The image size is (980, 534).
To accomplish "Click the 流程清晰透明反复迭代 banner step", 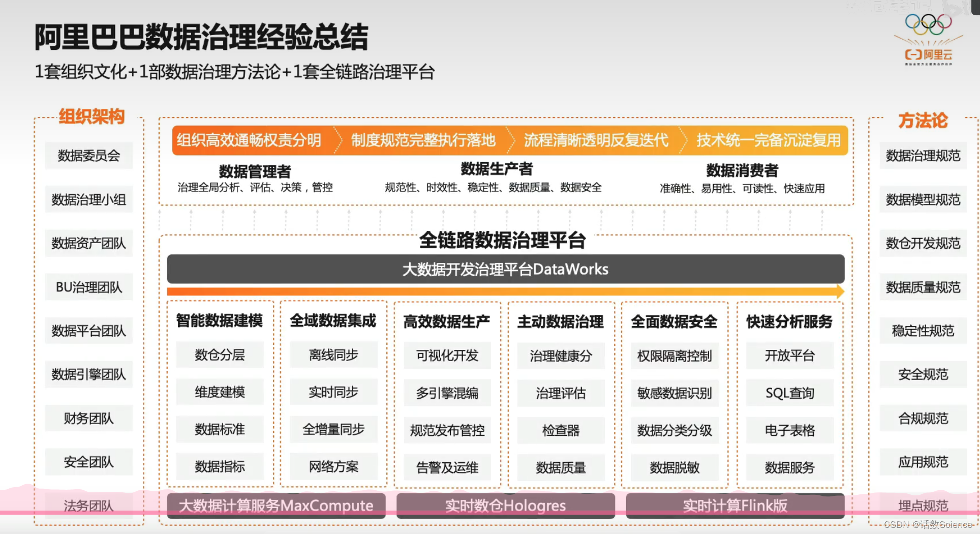I will click(596, 140).
